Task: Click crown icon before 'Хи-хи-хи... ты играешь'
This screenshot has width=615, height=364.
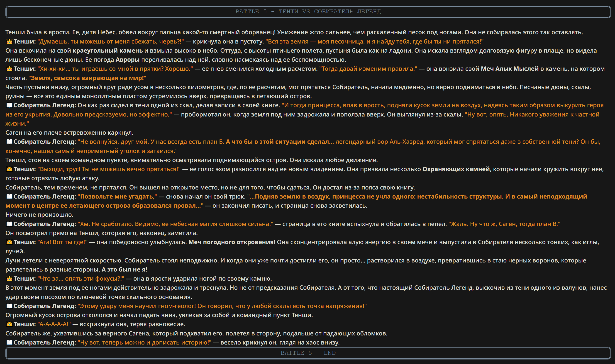Action: tap(9, 69)
